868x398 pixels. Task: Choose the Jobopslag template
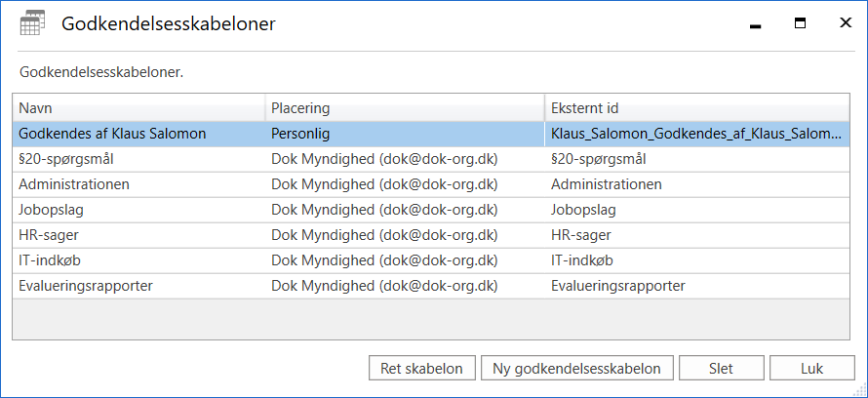pyautogui.click(x=55, y=210)
